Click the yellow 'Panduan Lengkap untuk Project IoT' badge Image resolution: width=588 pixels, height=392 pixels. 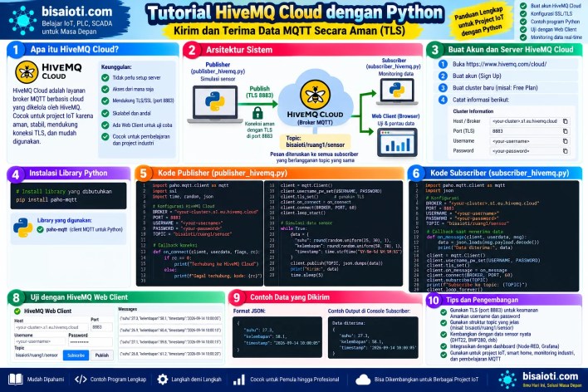click(x=481, y=22)
